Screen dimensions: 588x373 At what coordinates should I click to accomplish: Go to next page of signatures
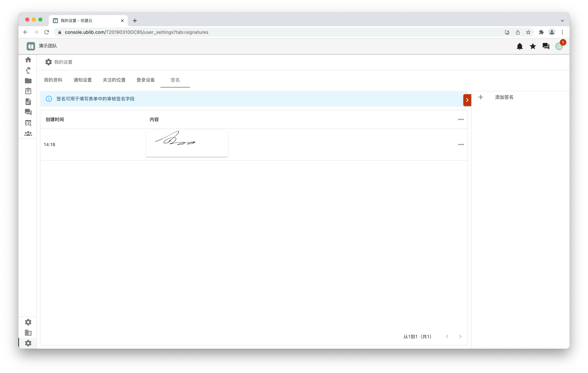tap(460, 337)
